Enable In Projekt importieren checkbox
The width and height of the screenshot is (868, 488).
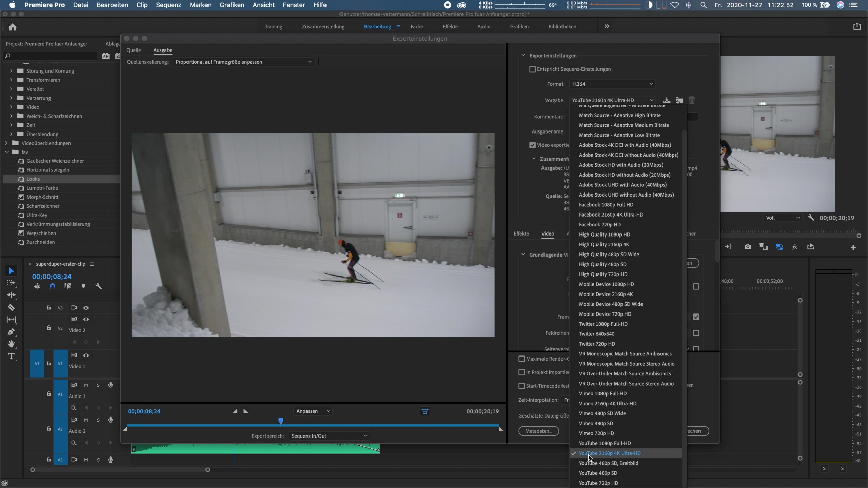point(522,372)
